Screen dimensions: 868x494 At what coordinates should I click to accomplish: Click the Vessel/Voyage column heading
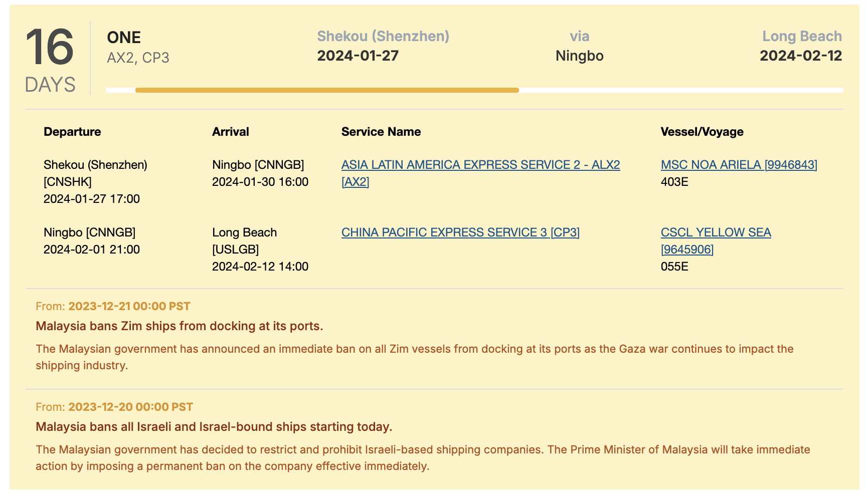click(x=702, y=132)
